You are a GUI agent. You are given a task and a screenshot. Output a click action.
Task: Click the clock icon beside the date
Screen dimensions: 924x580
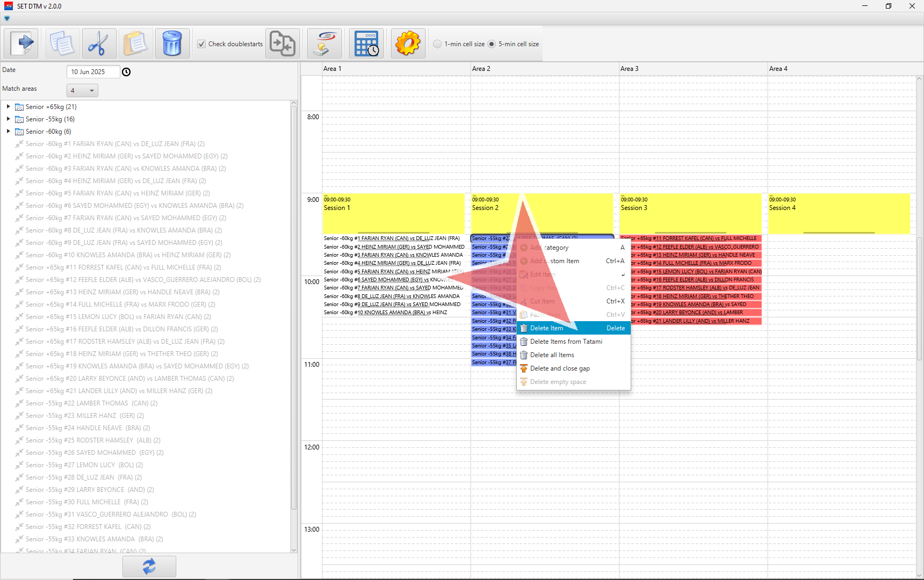click(x=126, y=72)
